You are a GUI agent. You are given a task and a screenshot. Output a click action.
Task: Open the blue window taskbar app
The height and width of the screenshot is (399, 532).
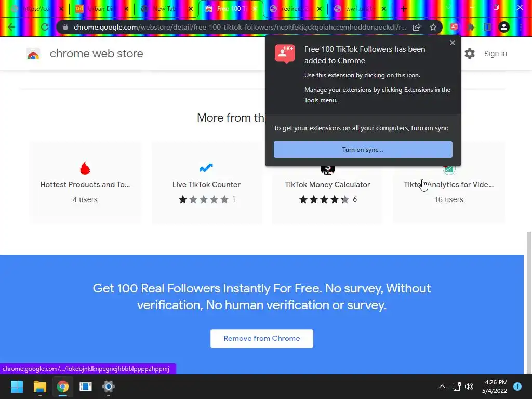pos(86,387)
